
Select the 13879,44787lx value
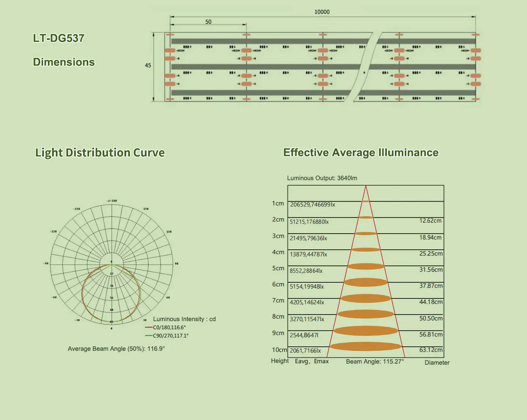point(309,254)
